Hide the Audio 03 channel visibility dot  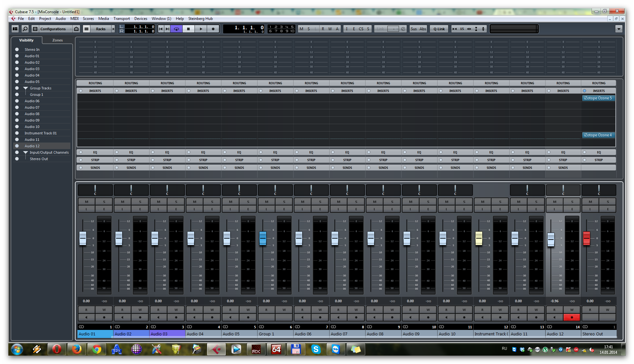17,69
